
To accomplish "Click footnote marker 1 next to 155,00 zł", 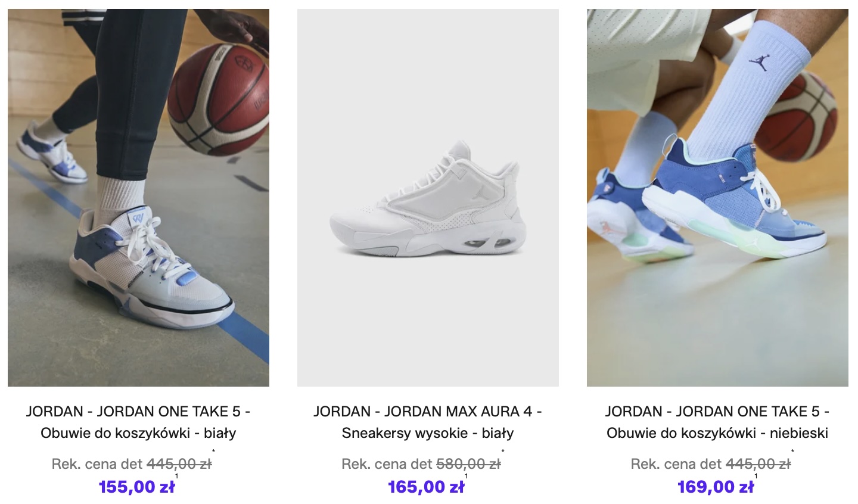I will [177, 476].
